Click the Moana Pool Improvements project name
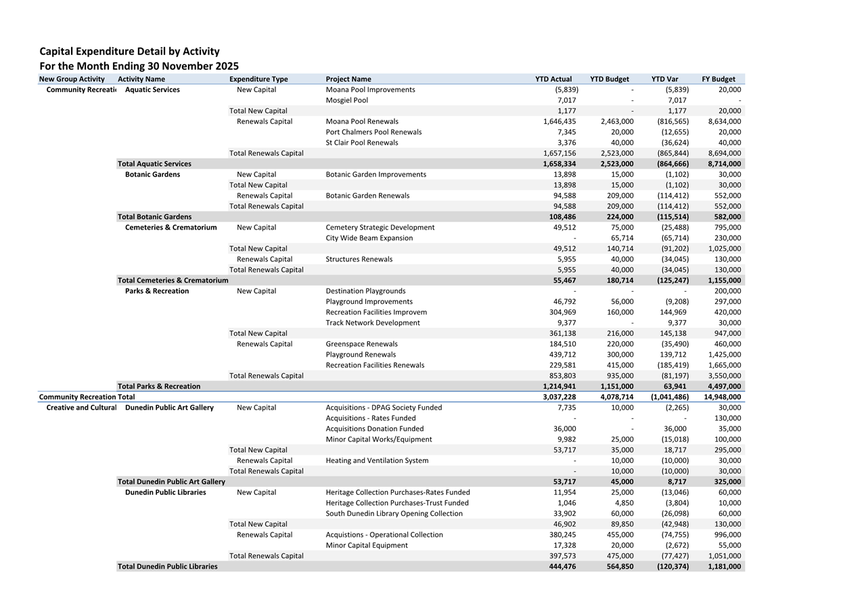This screenshot has height=614, width=868. click(x=370, y=89)
